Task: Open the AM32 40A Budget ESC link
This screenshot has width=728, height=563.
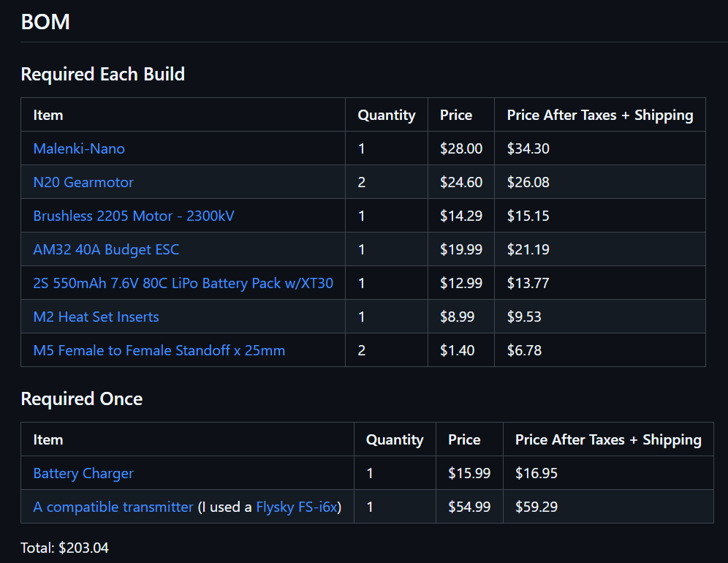Action: click(106, 249)
